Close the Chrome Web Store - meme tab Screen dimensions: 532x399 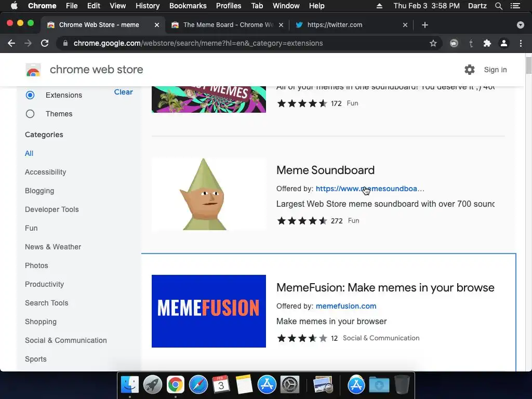[157, 25]
